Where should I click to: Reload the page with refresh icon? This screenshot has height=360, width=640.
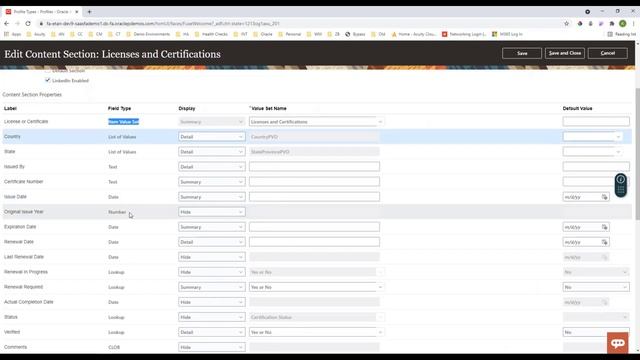tap(28, 24)
